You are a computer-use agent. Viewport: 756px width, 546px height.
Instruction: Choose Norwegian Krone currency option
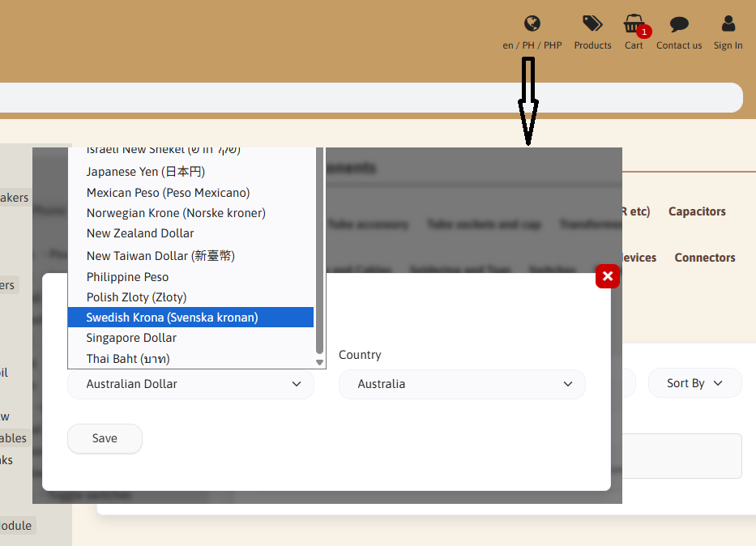click(176, 213)
